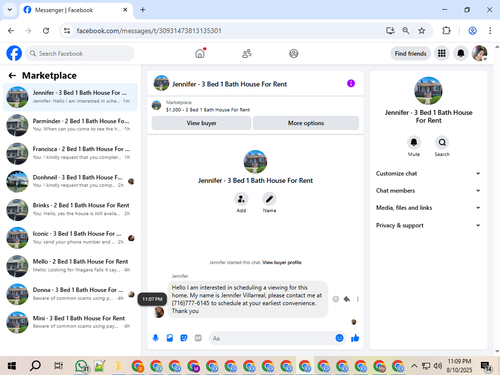The width and height of the screenshot is (500, 375).
Task: Search in conversation magnifier icon
Action: click(x=442, y=142)
